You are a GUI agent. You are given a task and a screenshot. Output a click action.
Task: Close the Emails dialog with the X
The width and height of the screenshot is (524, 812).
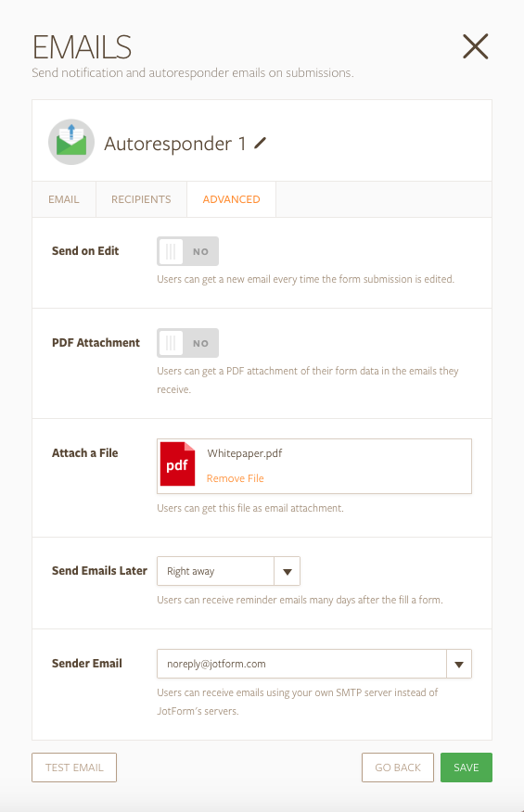[x=475, y=46]
